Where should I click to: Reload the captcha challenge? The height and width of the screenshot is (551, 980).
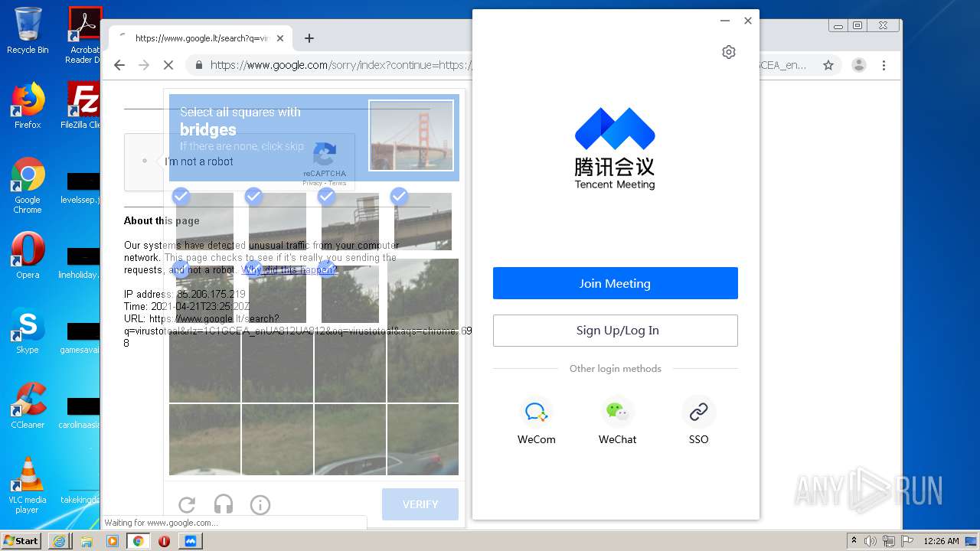click(187, 504)
